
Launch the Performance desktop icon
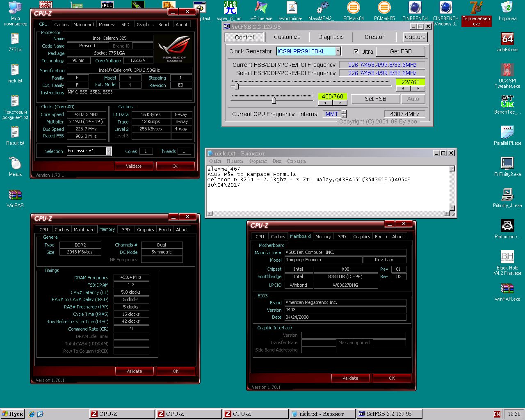(507, 229)
